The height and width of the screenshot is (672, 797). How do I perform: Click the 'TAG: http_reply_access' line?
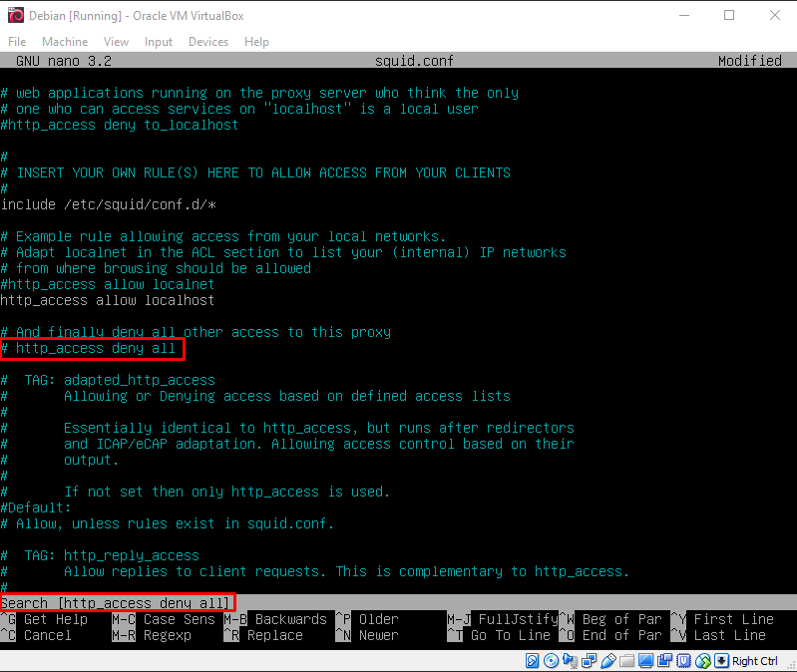(x=100, y=555)
